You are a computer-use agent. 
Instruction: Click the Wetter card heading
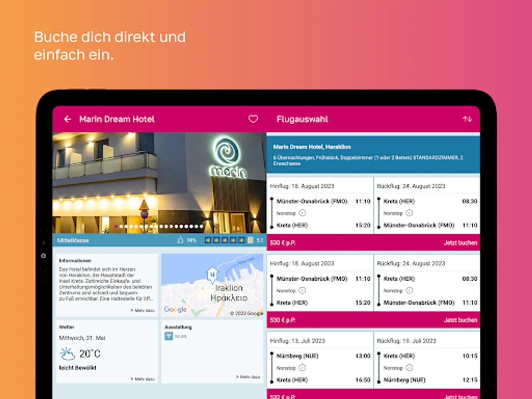point(66,327)
